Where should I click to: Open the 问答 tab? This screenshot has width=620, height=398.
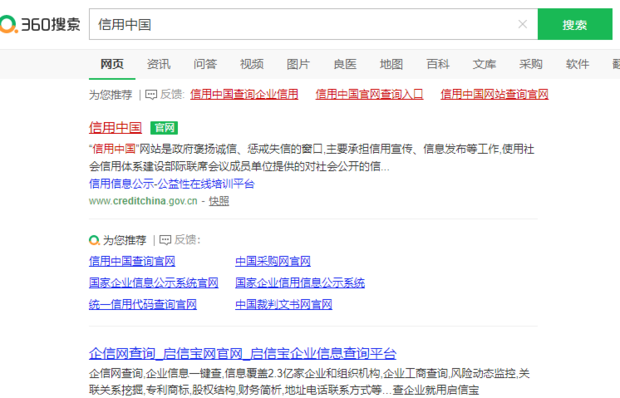pyautogui.click(x=205, y=64)
